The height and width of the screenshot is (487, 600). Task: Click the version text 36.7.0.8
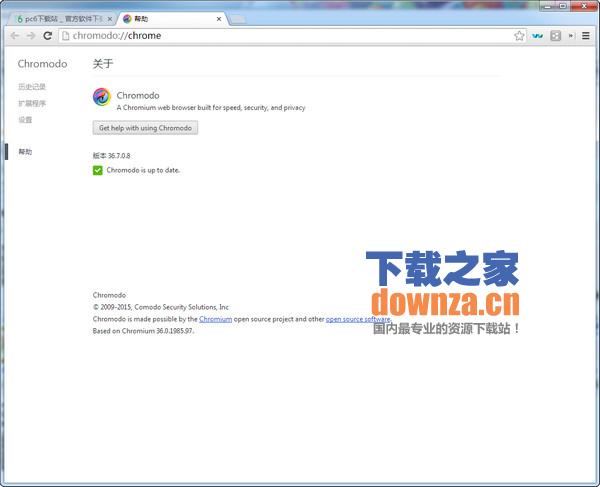[x=119, y=156]
